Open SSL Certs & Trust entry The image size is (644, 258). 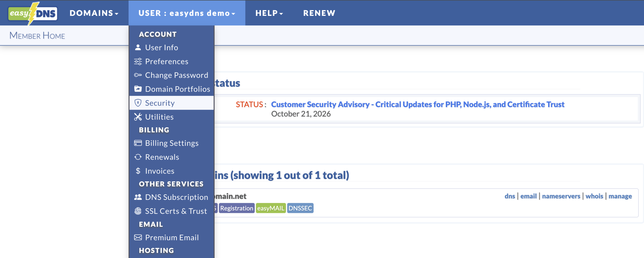tap(172, 211)
